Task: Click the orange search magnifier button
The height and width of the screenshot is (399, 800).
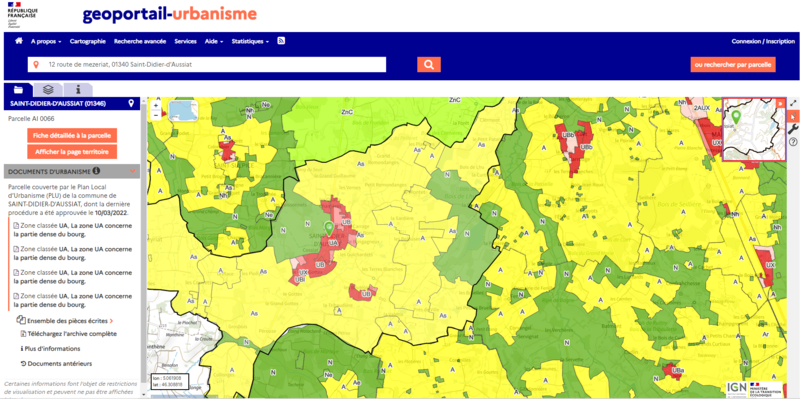Action: coord(429,64)
